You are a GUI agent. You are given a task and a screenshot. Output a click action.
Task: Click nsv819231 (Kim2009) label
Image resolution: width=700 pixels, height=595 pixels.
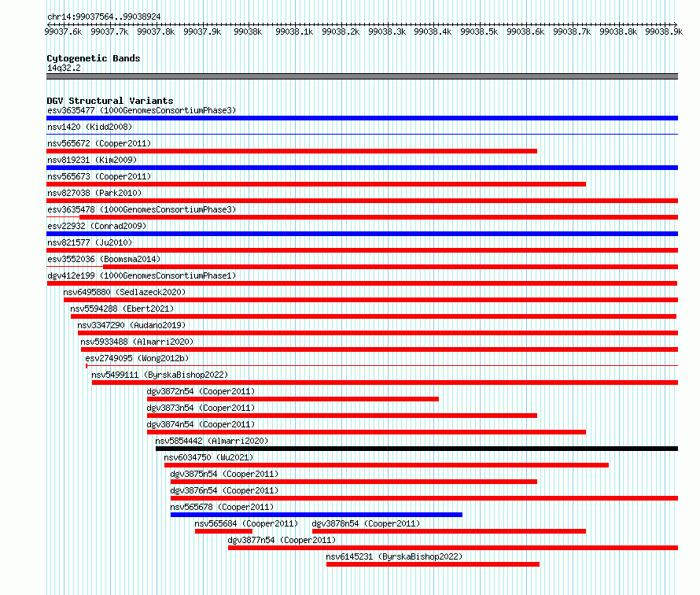(92, 160)
